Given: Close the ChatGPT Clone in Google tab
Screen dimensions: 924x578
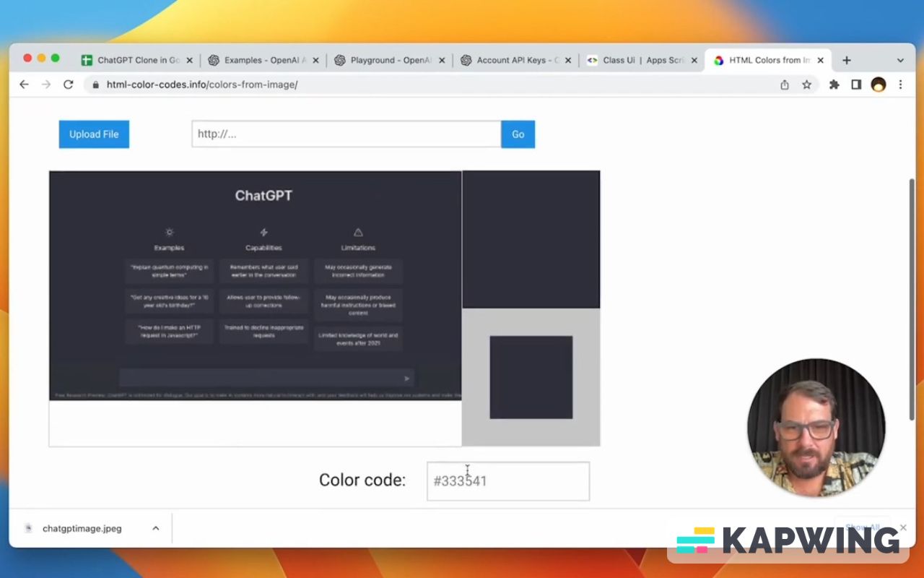Looking at the screenshot, I should pyautogui.click(x=189, y=61).
